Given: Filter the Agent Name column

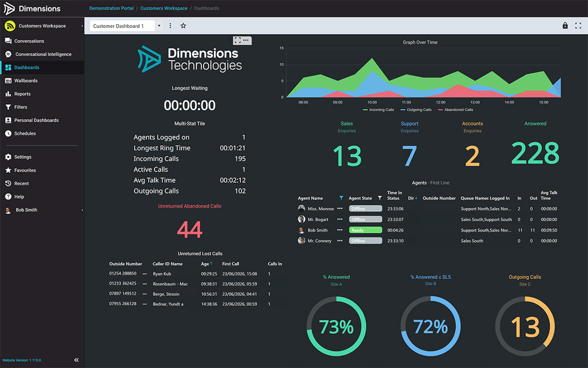Looking at the screenshot, I should [x=341, y=198].
